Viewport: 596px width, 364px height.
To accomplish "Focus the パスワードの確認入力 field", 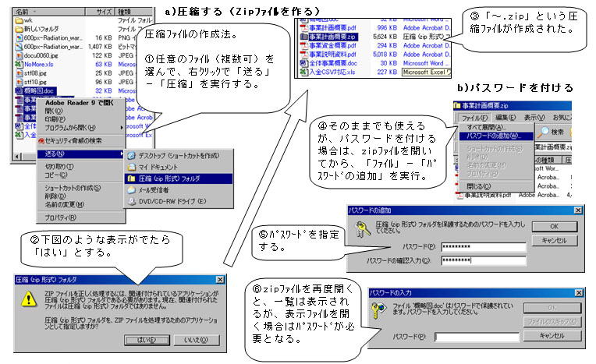I will [x=484, y=260].
